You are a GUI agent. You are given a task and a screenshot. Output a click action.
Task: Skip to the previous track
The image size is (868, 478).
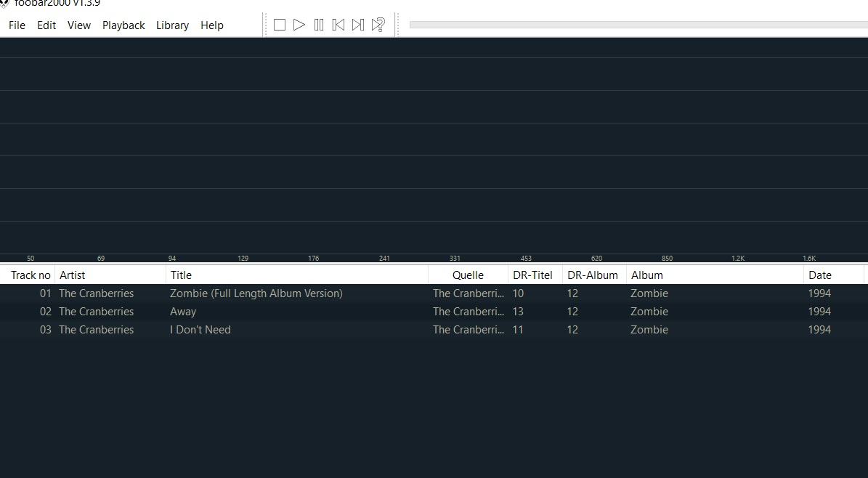pos(338,25)
